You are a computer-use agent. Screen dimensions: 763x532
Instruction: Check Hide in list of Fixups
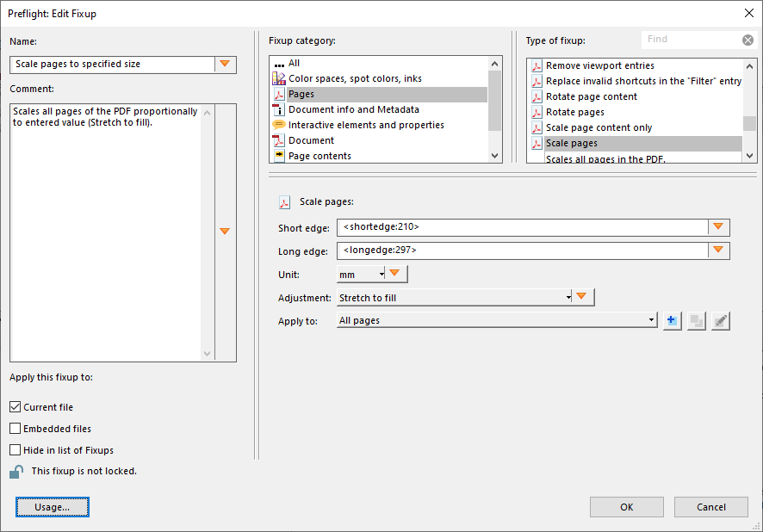click(15, 449)
